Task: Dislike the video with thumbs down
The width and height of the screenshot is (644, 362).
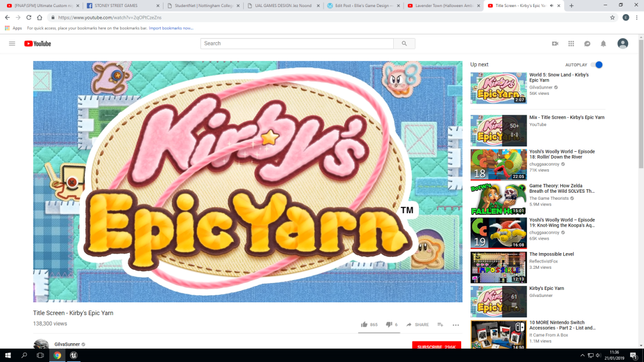Action: (389, 325)
